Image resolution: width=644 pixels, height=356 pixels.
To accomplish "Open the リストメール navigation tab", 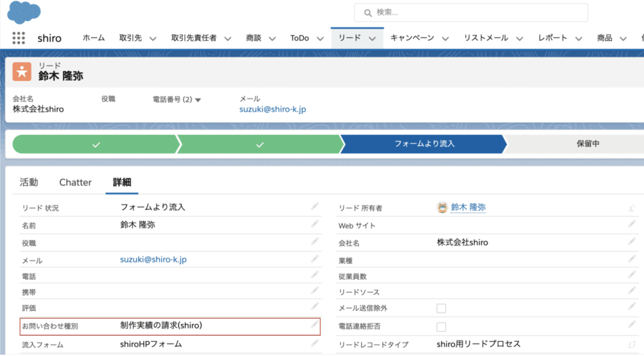I will coord(486,38).
